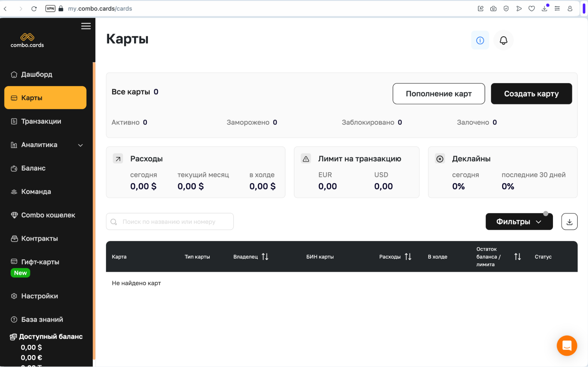Reload the page in the browser

pyautogui.click(x=34, y=9)
